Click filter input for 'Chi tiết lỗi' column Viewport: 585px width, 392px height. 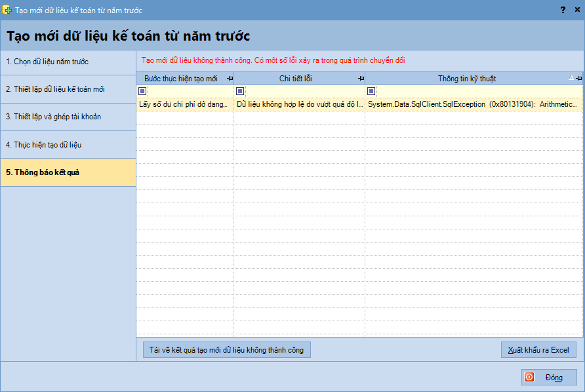[305, 91]
